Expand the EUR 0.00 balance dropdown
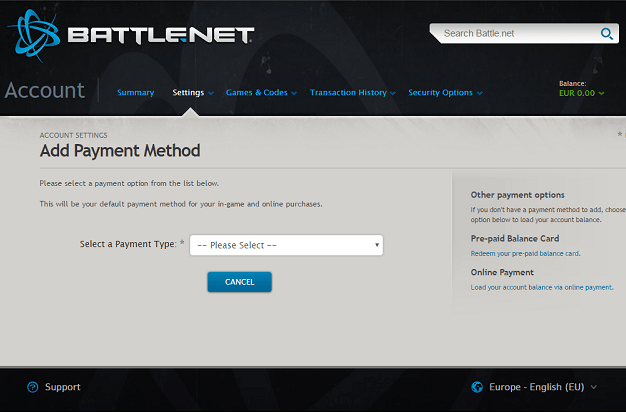 (x=581, y=93)
